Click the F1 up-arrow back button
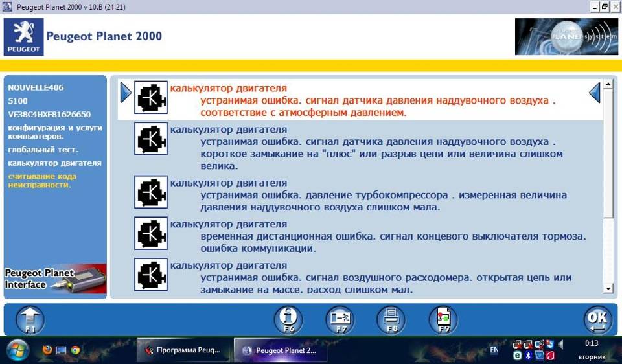The width and height of the screenshot is (622, 364). click(29, 319)
